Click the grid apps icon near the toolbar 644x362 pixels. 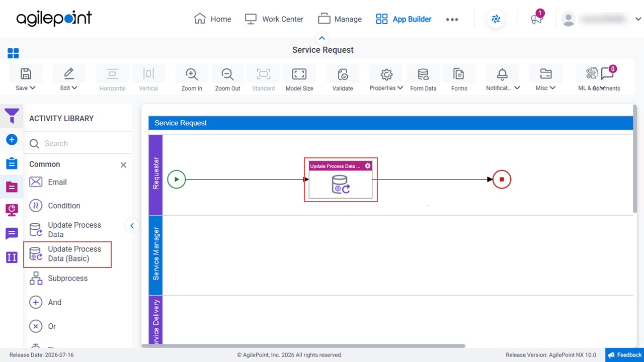click(13, 53)
